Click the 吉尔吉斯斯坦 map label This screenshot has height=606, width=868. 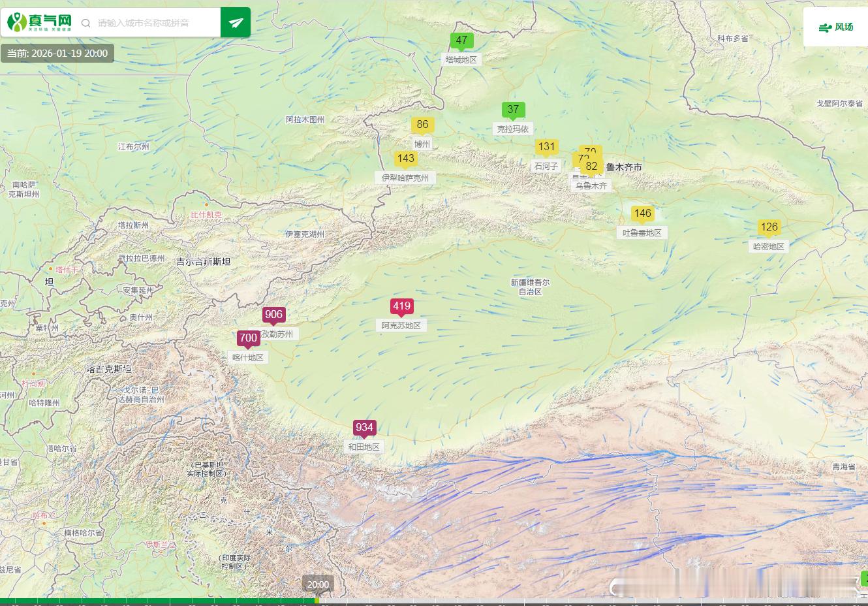(x=203, y=262)
